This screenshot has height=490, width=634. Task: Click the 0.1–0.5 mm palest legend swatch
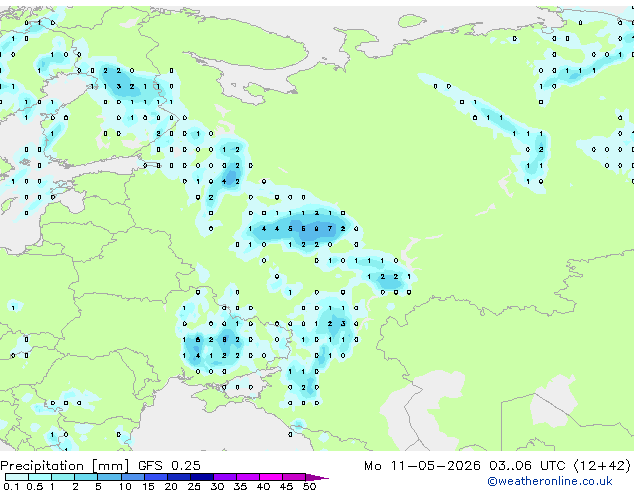point(17,477)
